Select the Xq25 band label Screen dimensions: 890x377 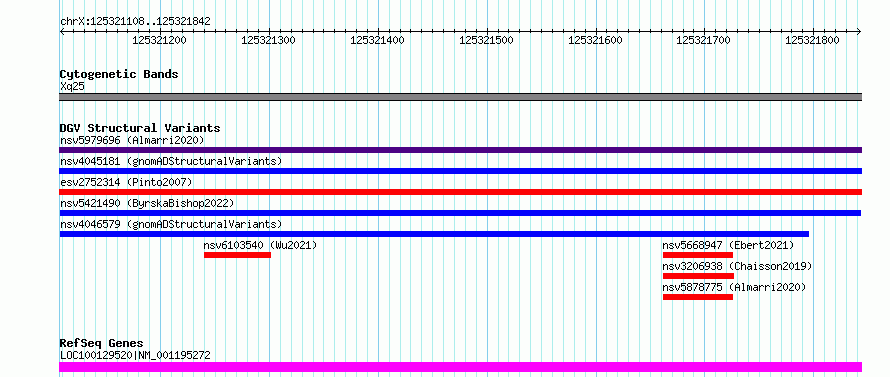pos(72,87)
